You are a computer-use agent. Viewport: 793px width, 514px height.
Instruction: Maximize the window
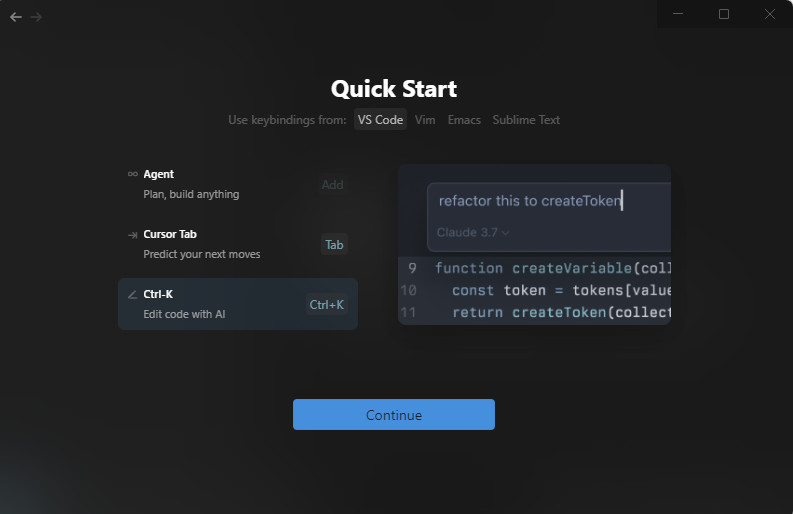[724, 14]
